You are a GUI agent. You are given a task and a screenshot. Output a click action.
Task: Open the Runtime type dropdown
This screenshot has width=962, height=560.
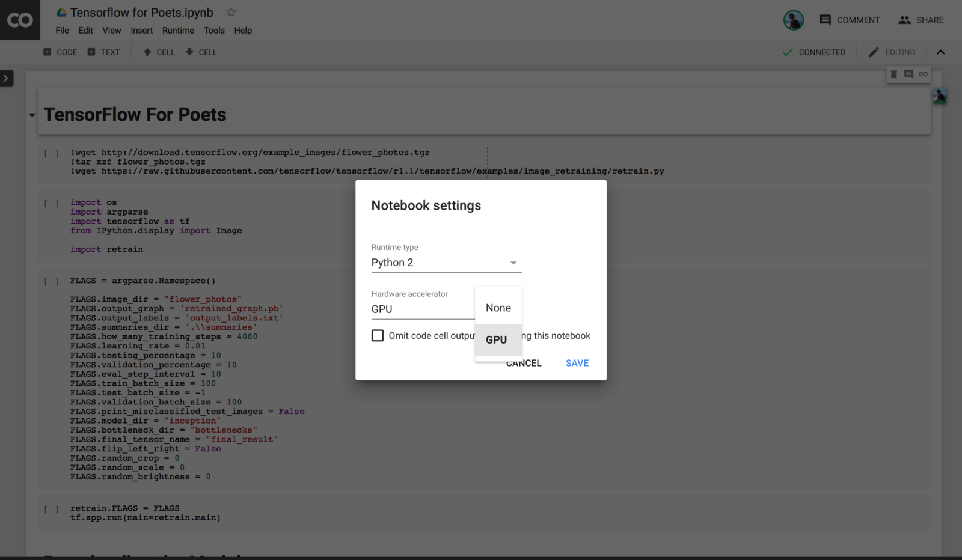(446, 263)
